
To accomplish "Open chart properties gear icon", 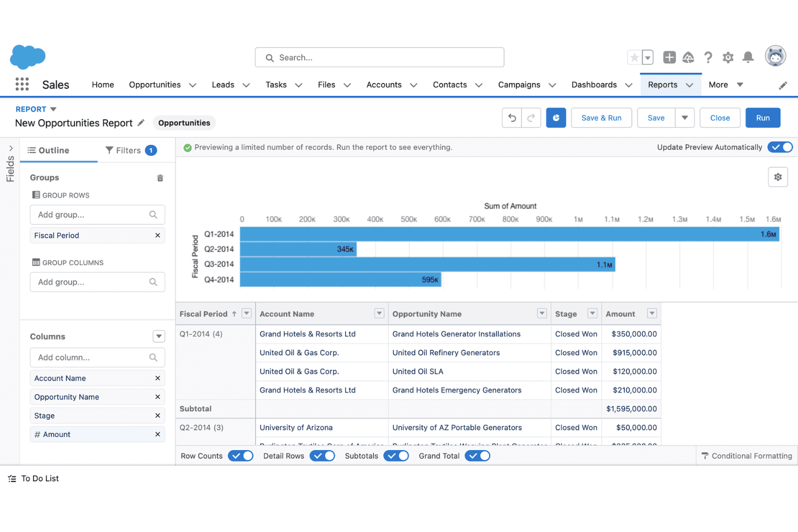I will 778,177.
